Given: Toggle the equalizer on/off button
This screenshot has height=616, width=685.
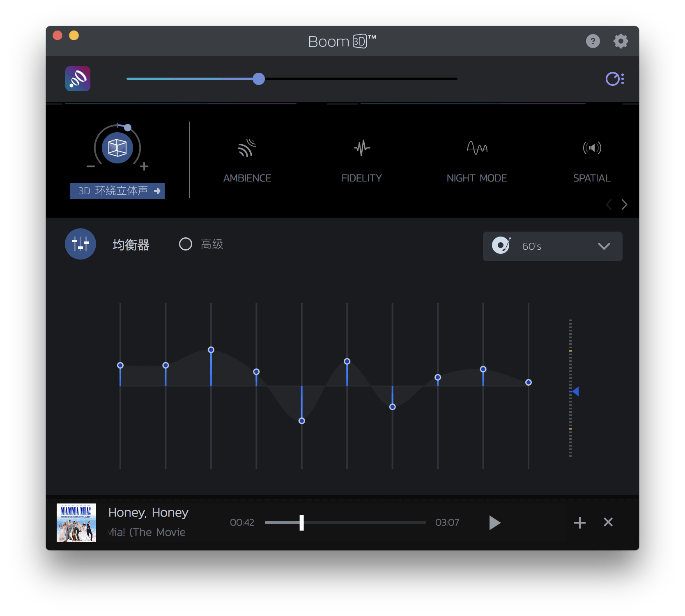Looking at the screenshot, I should [x=80, y=244].
